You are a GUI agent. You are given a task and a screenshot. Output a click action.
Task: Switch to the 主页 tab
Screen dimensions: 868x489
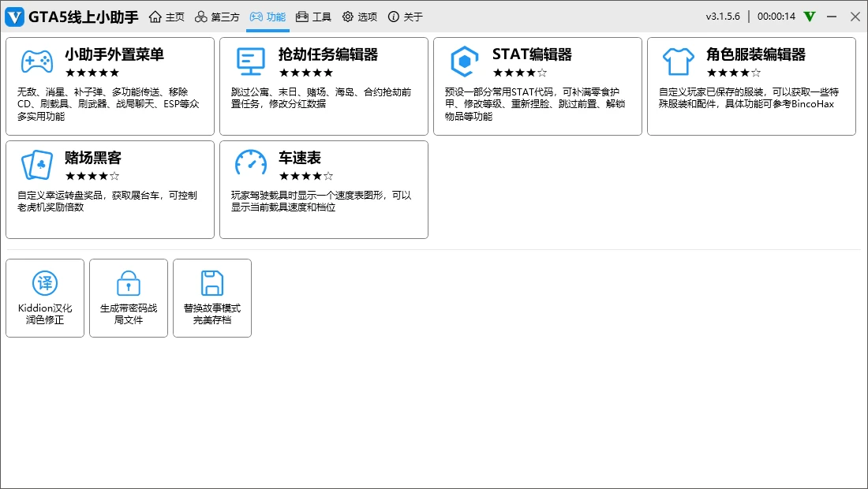pyautogui.click(x=166, y=17)
